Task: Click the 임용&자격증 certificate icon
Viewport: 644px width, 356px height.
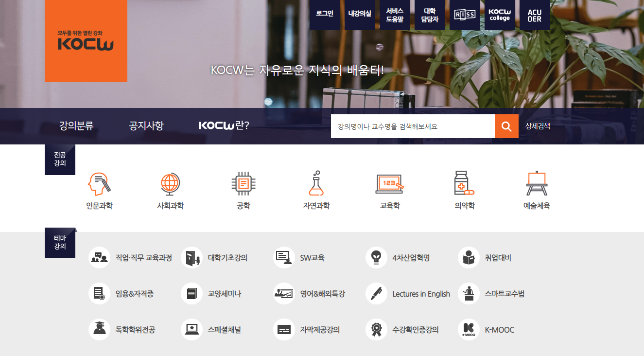Action: pyautogui.click(x=99, y=294)
